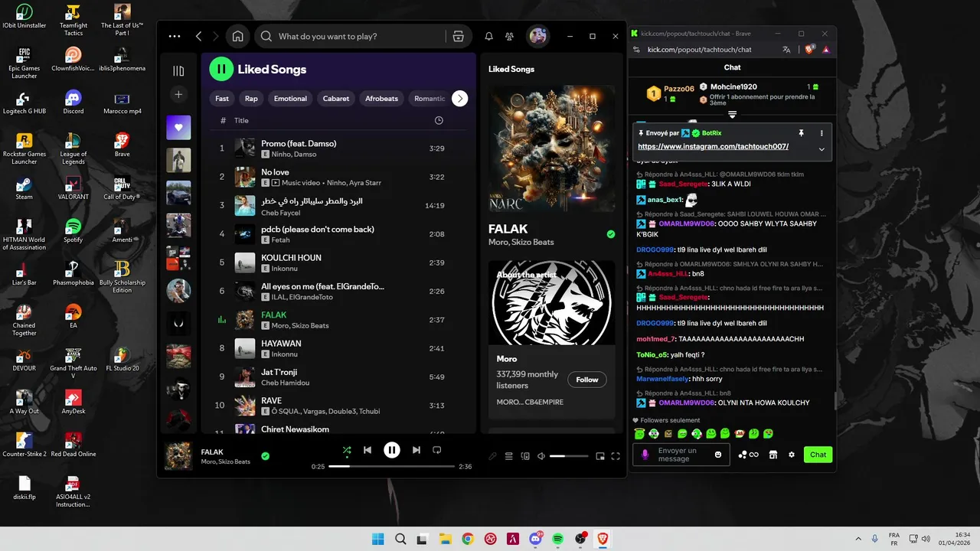
Task: Select the song Promo (feat. Damso)
Action: pyautogui.click(x=338, y=148)
